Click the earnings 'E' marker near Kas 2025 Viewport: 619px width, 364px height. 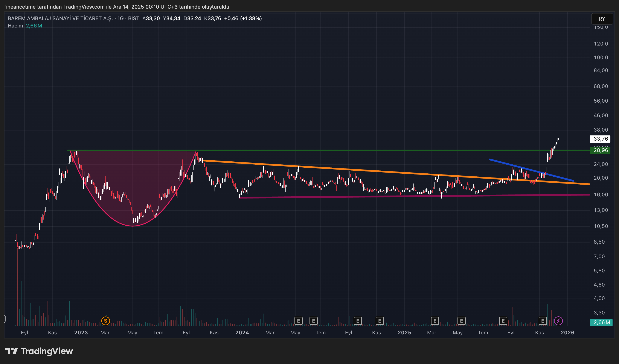[542, 321]
